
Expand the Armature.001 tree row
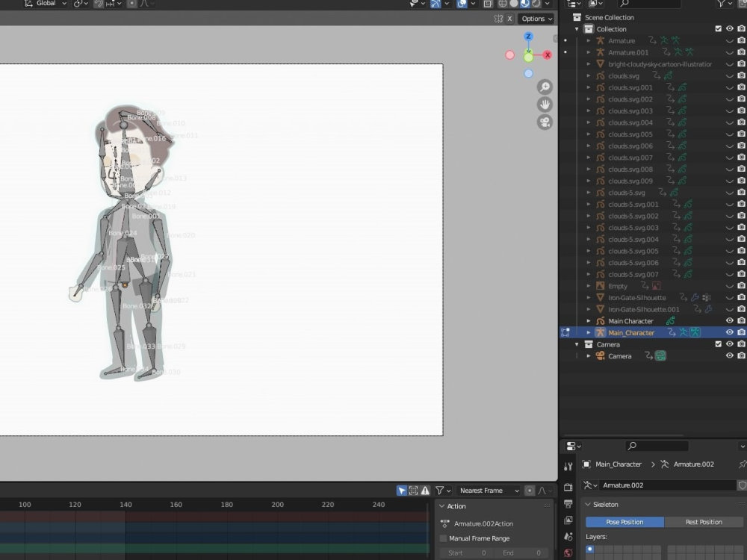(x=589, y=52)
